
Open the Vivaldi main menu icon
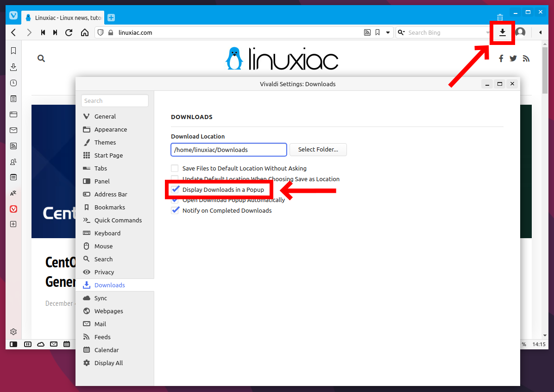tap(13, 16)
